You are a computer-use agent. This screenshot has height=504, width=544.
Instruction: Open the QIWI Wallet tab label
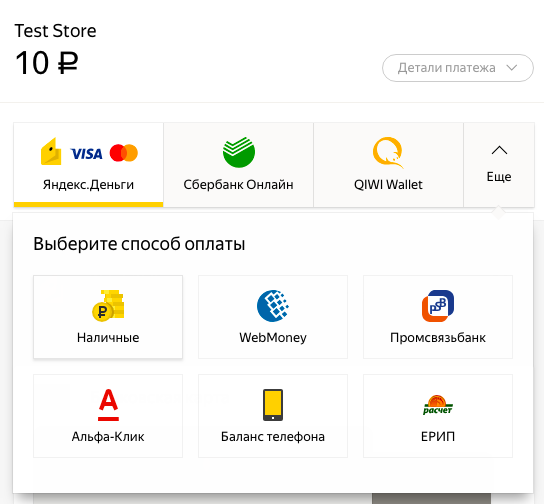pos(388,185)
